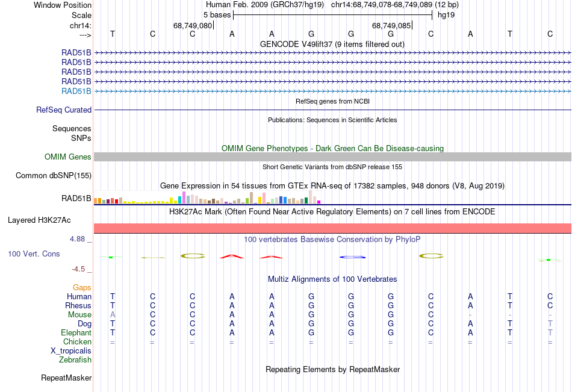Viewport: 572px width, 392px height.
Task: Open GENCODE V49lift37 track title
Action: [332, 44]
